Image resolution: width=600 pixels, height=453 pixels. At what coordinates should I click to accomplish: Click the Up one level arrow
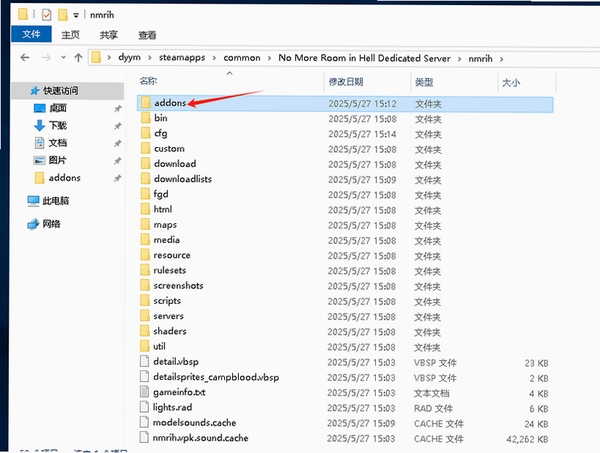[x=78, y=58]
